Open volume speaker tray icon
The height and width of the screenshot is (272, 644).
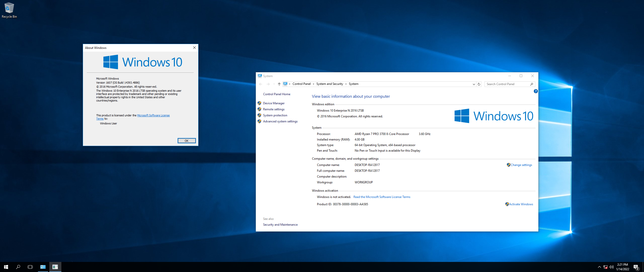612,267
